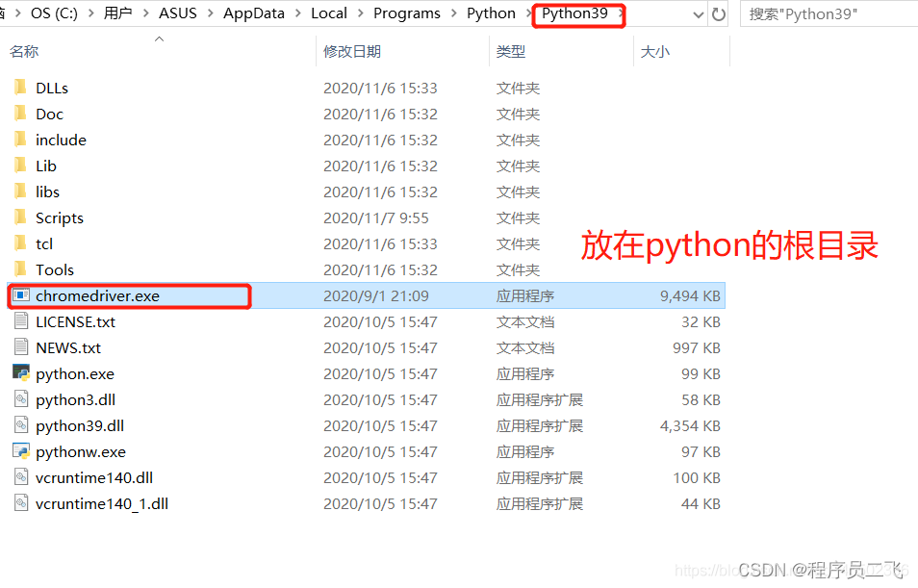The width and height of the screenshot is (918, 588).
Task: Expand the chevron after Programs breadcrumb
Action: pos(454,13)
